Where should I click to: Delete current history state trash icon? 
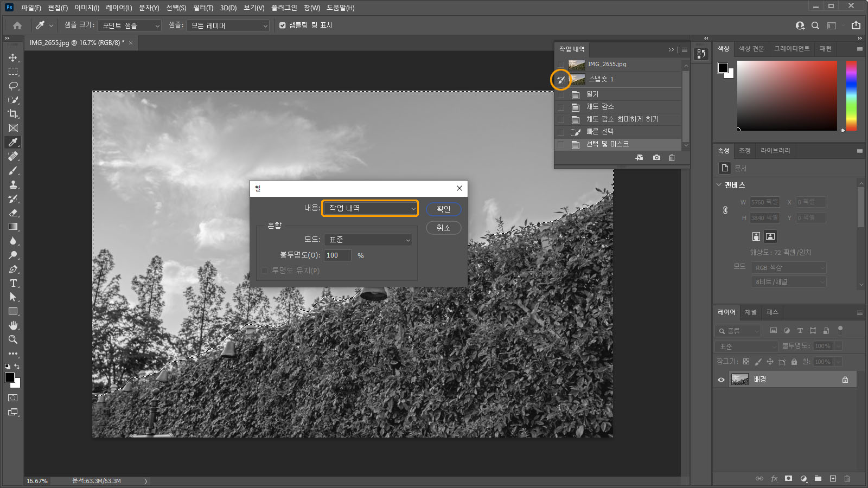click(672, 157)
